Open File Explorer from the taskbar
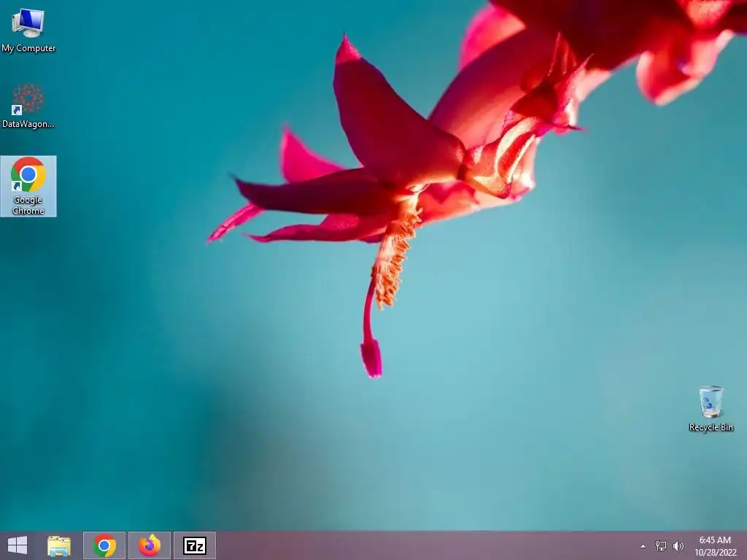Image resolution: width=747 pixels, height=560 pixels. pos(59,545)
